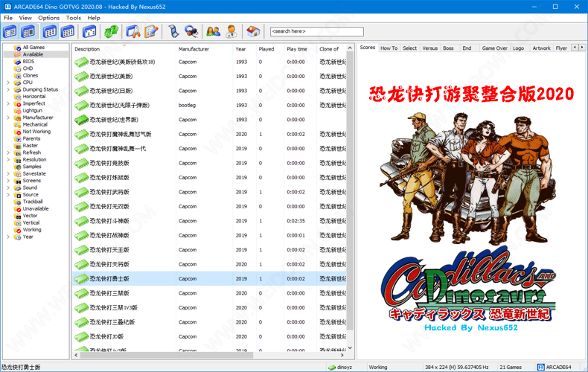The image size is (588, 372).
Task: Select the Vertical folder icon
Action: pos(17,222)
